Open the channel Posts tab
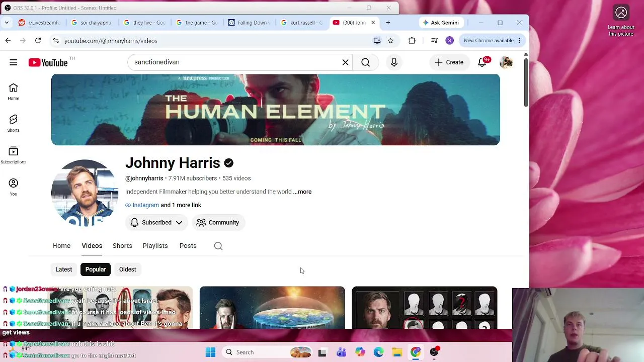644x362 pixels. click(x=188, y=246)
